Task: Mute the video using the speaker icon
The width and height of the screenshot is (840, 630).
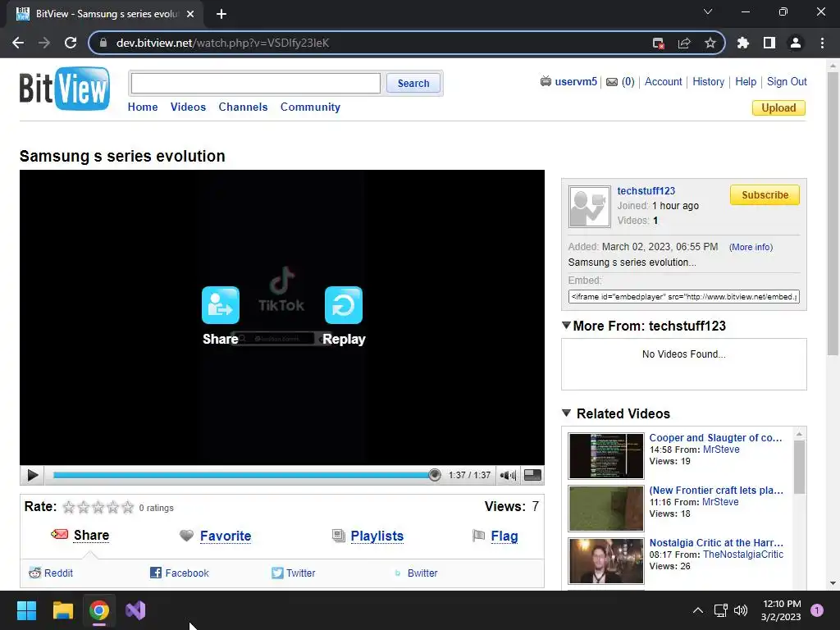Action: (x=507, y=475)
